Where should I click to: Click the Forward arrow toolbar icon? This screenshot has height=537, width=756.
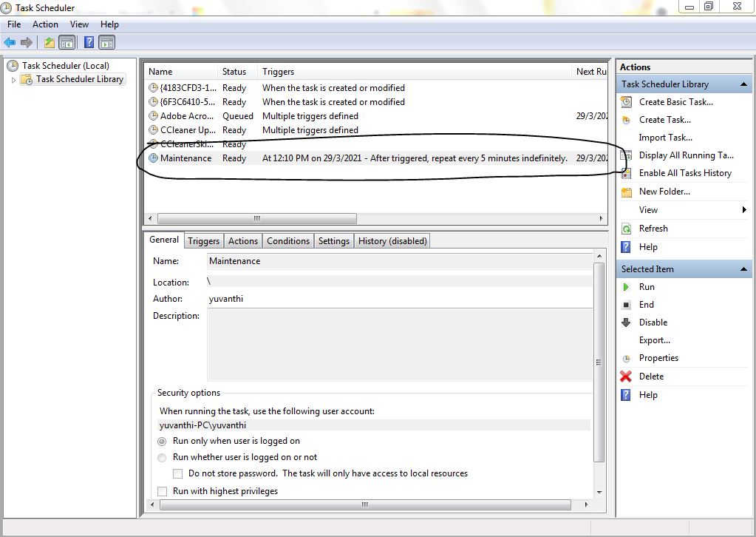pyautogui.click(x=27, y=42)
